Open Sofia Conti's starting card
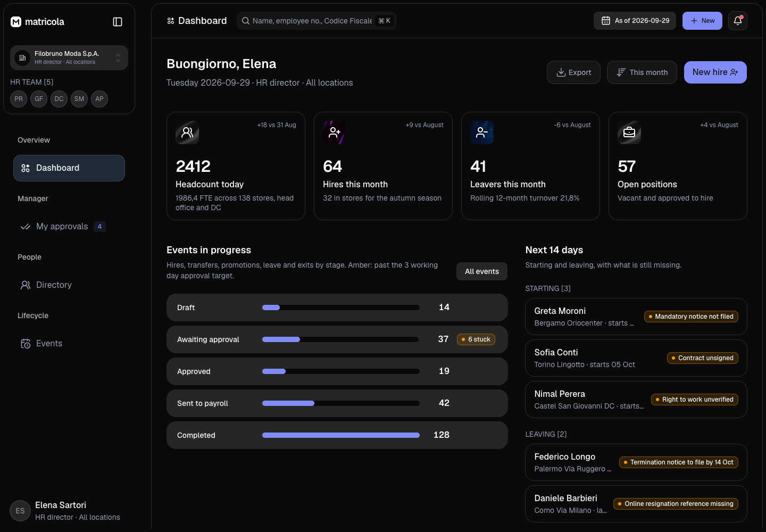This screenshot has width=766, height=532. (x=636, y=358)
